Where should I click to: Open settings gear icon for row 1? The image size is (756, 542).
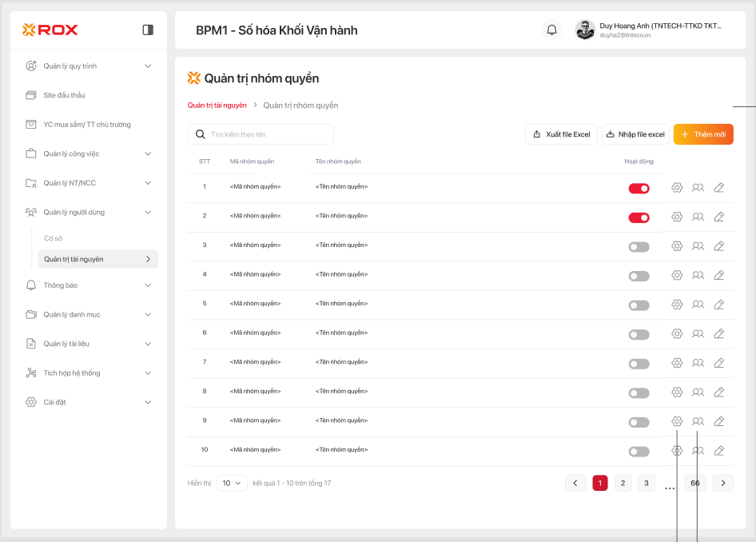click(x=677, y=188)
